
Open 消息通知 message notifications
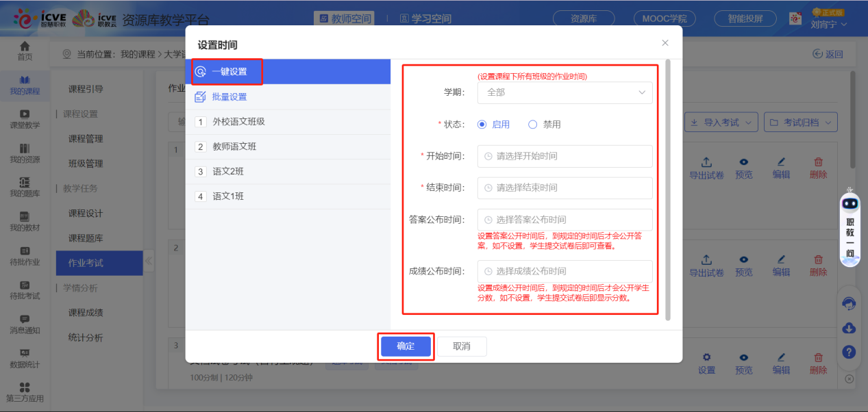click(25, 325)
